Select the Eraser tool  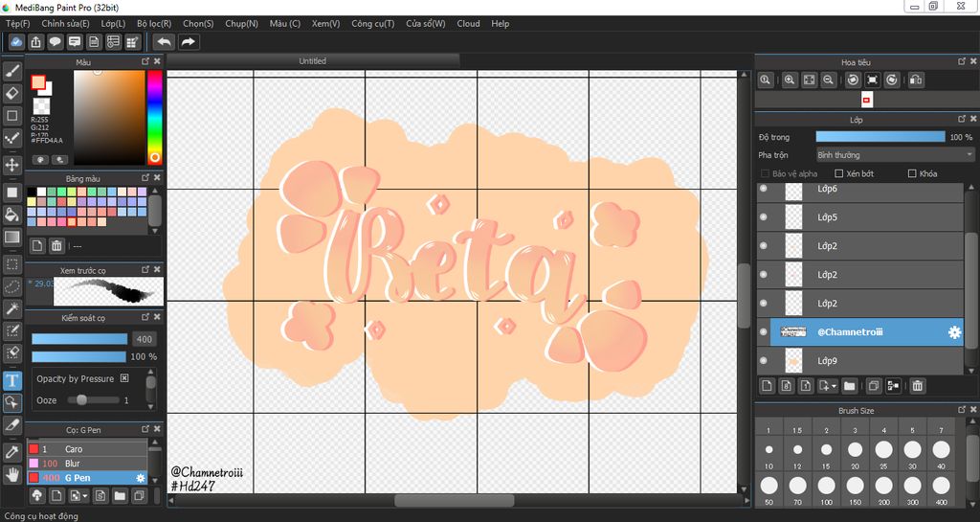pos(11,93)
